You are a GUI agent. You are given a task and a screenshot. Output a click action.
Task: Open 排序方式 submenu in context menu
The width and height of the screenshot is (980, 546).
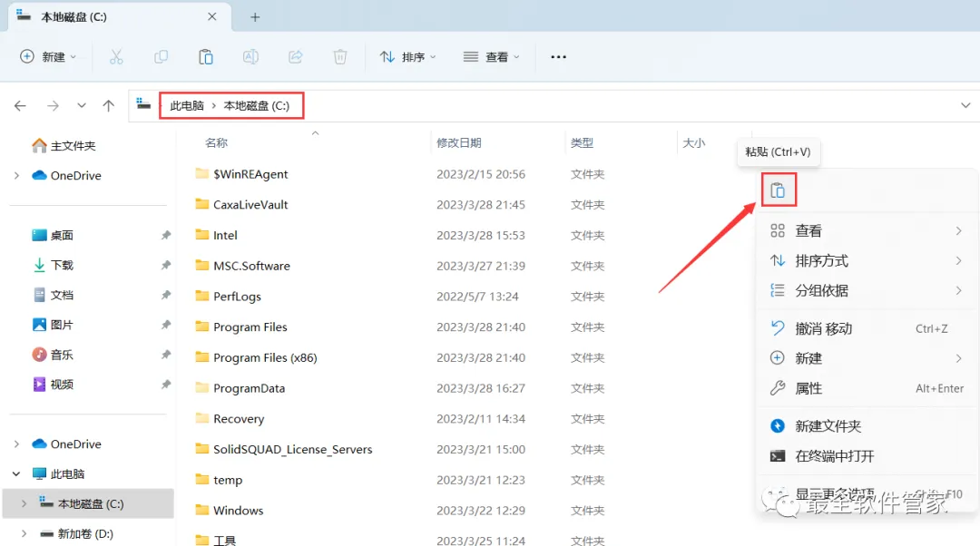(x=867, y=260)
